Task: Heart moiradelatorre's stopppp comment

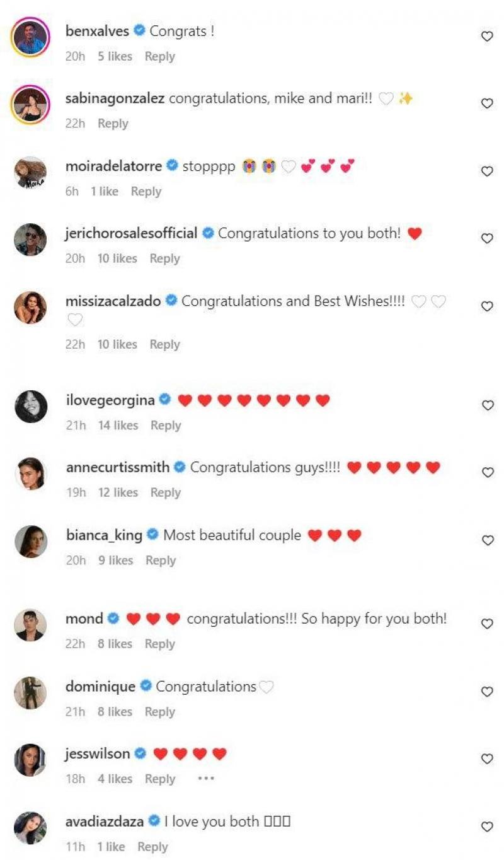Action: [487, 171]
